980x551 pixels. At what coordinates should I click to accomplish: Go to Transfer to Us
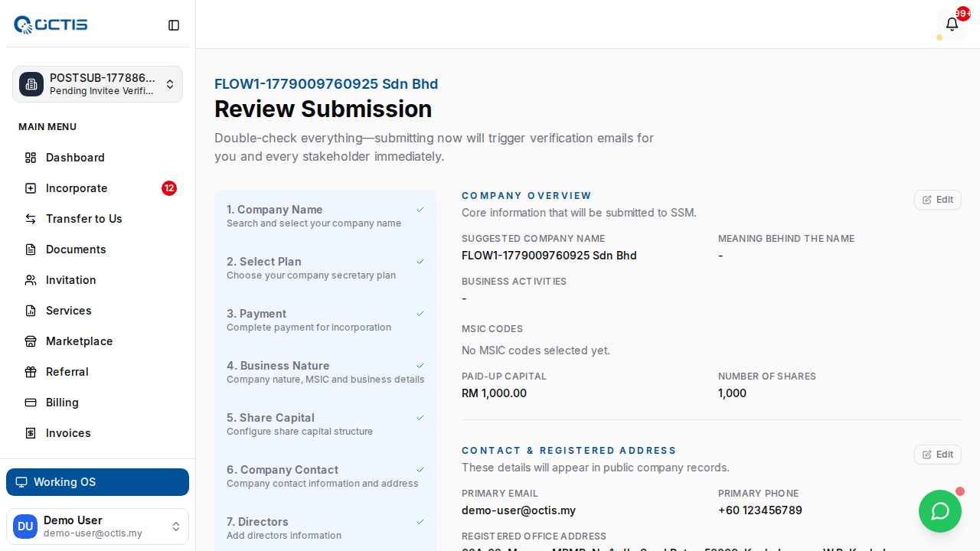coord(97,219)
